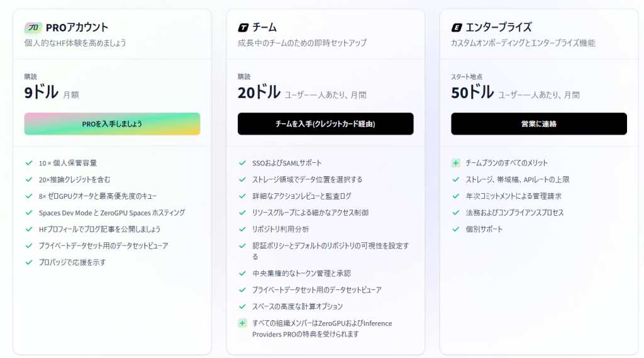This screenshot has height=358, width=644.
Task: Click the 50ドル starting price
Action: (x=472, y=92)
